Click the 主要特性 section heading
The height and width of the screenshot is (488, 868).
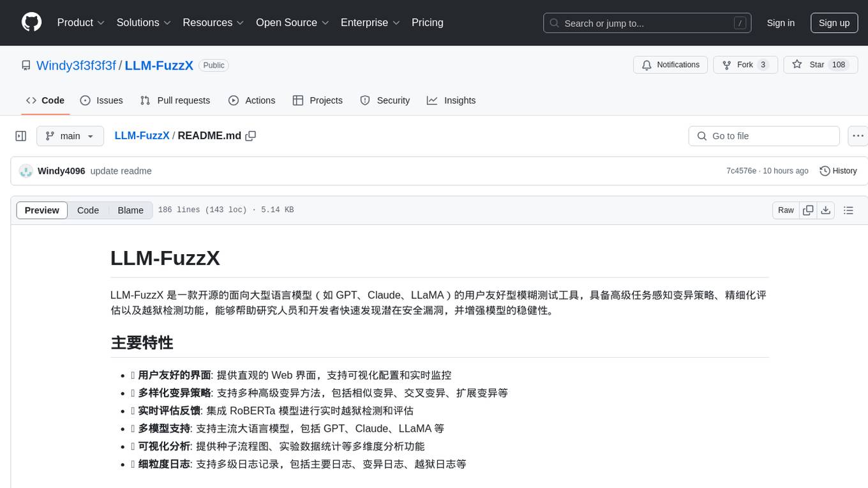(142, 342)
